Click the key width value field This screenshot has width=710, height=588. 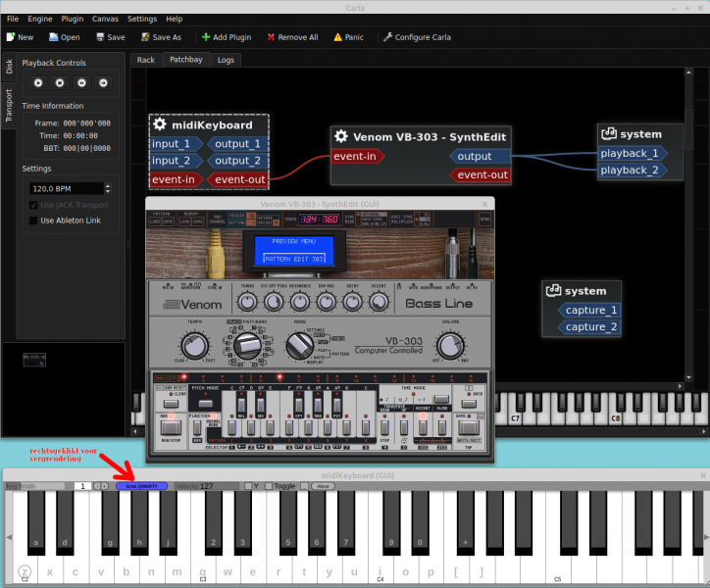[82, 486]
